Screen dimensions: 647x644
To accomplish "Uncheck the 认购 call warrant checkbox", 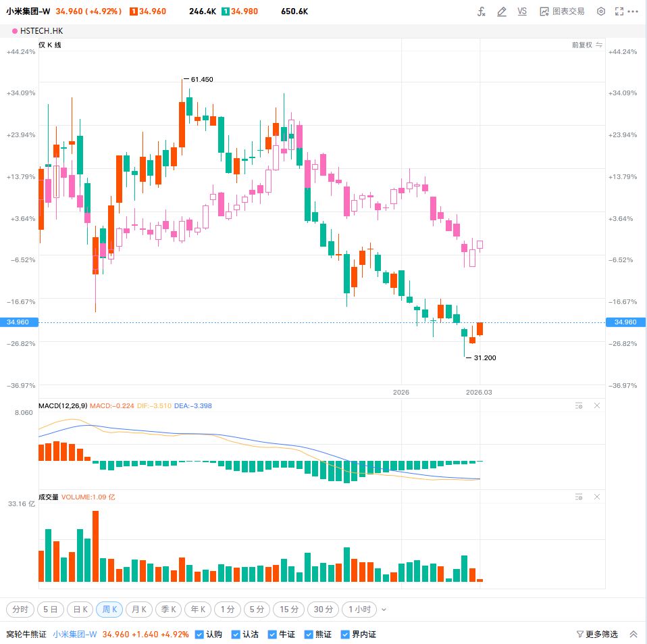I will coord(199,634).
